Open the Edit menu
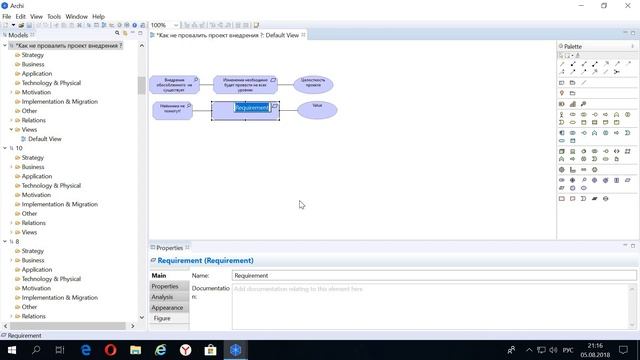The image size is (640, 360). point(20,17)
